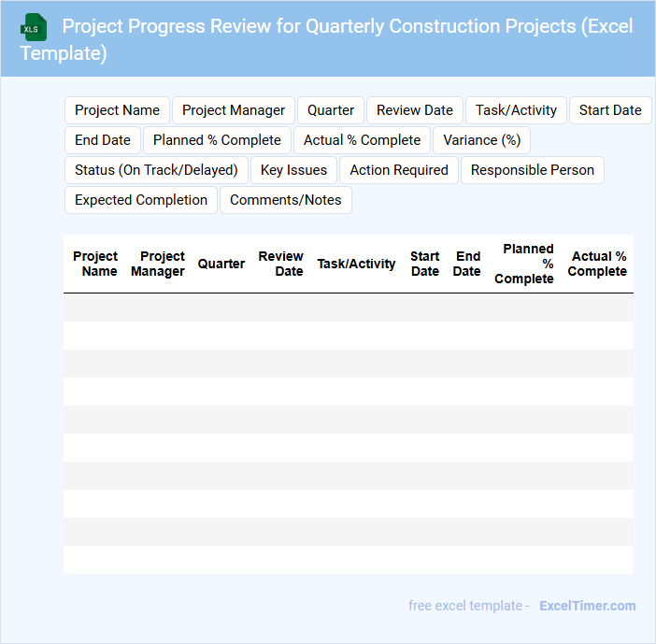Select the Project Name tag

[x=117, y=110]
